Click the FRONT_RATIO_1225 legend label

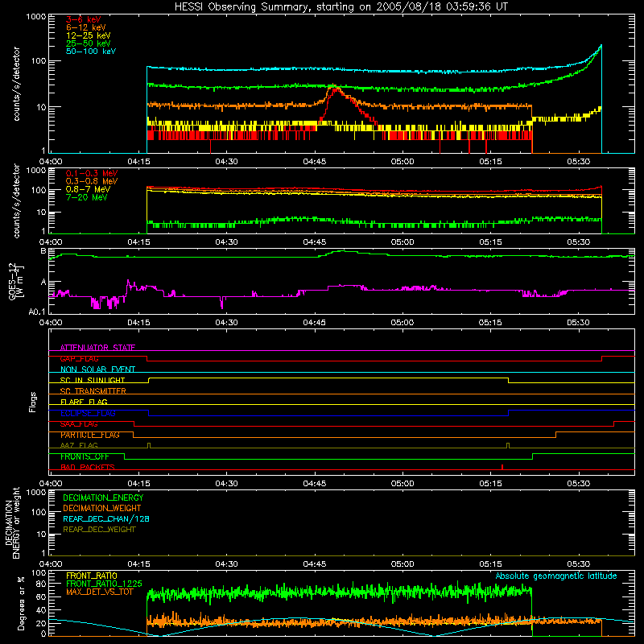[x=104, y=584]
